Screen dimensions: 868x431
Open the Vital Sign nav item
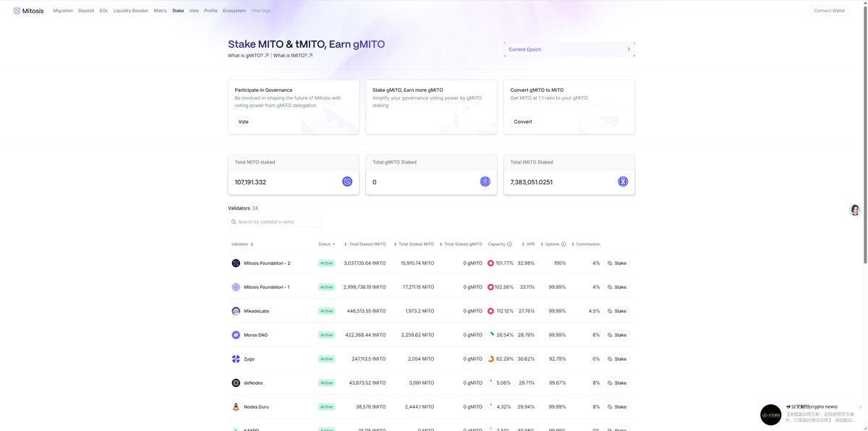[261, 11]
